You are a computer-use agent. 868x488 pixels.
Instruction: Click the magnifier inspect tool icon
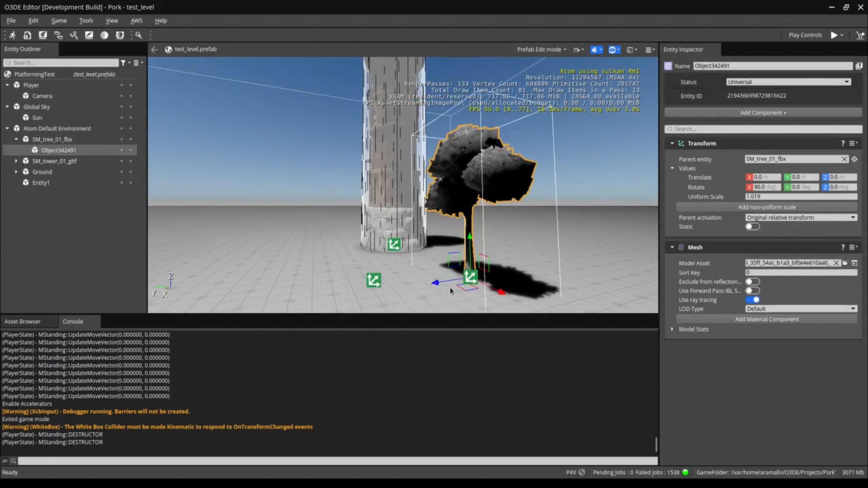139,35
